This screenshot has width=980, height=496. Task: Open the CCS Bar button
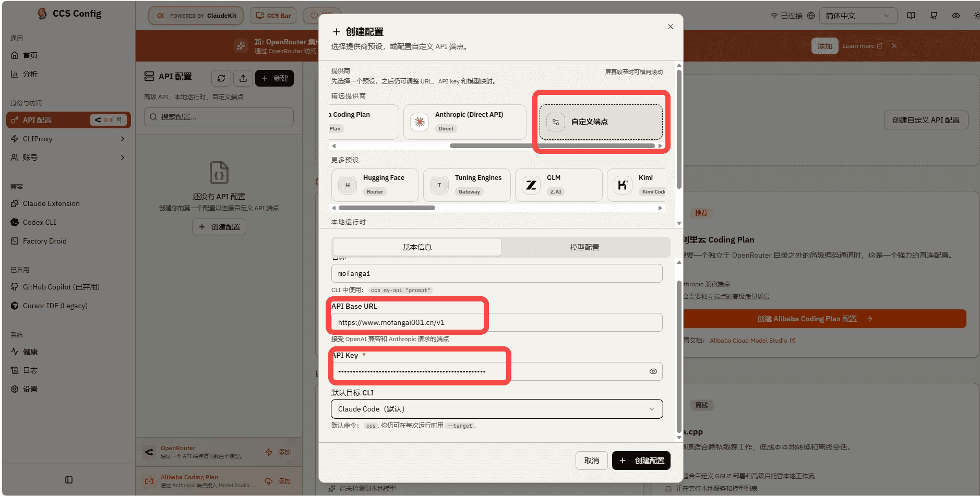point(273,16)
